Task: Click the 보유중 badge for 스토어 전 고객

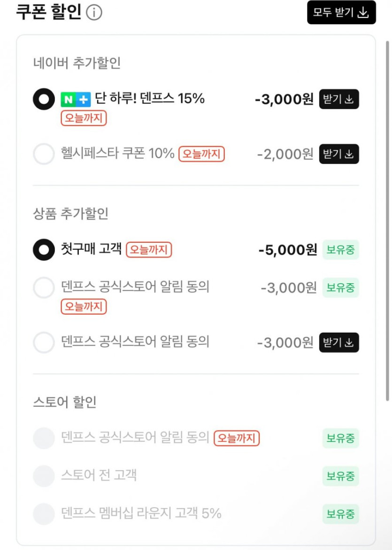Action: point(340,476)
